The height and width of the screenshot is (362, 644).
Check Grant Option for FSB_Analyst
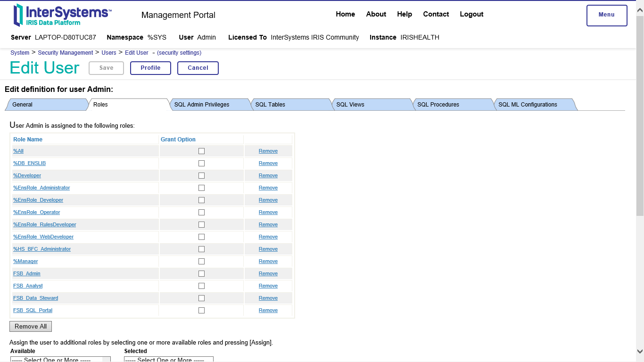pyautogui.click(x=201, y=286)
